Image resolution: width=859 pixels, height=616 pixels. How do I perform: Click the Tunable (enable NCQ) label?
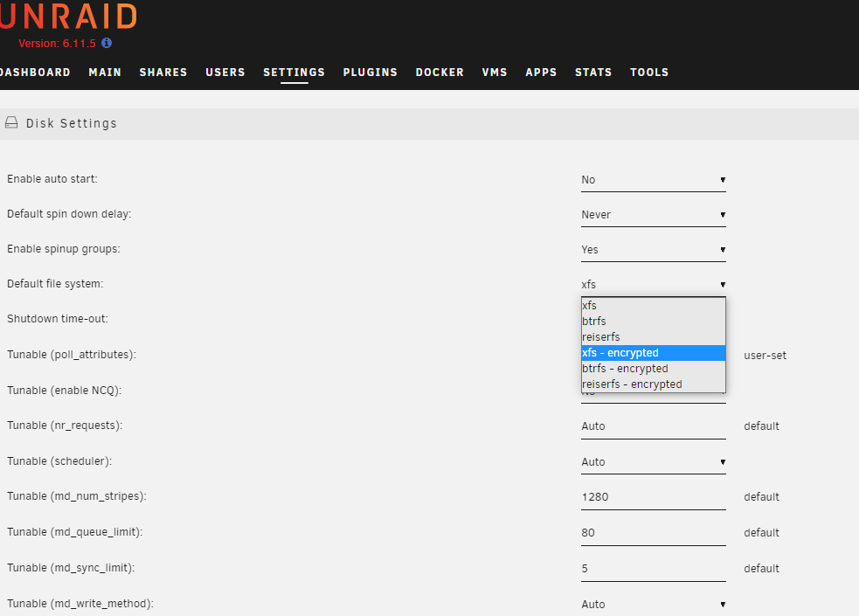64,391
